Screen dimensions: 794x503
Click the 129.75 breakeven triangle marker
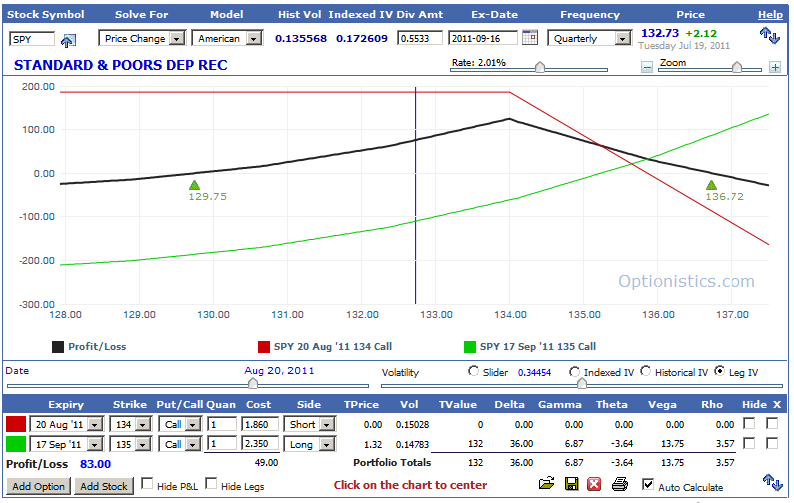coord(194,185)
